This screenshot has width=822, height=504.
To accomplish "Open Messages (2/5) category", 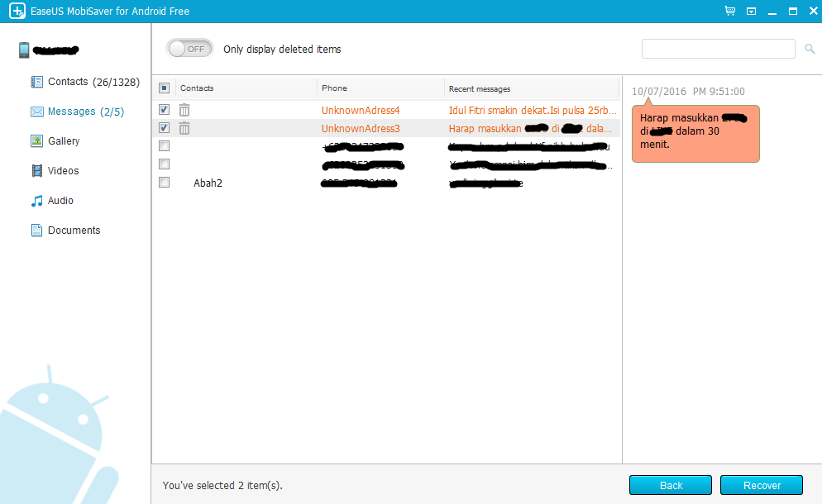I will point(86,112).
